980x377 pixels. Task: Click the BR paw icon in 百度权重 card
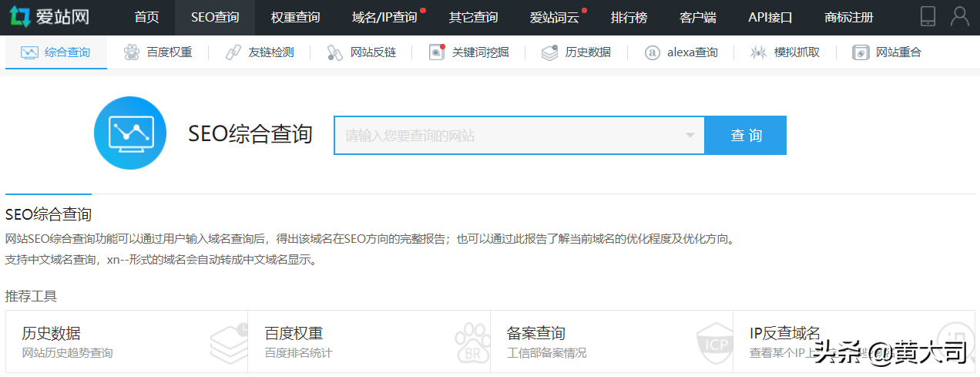[x=472, y=342]
